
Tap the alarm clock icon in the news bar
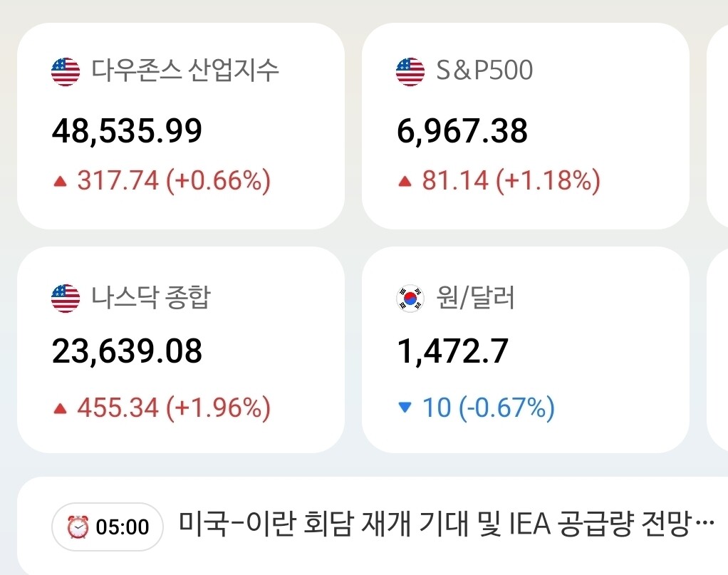coord(77,527)
